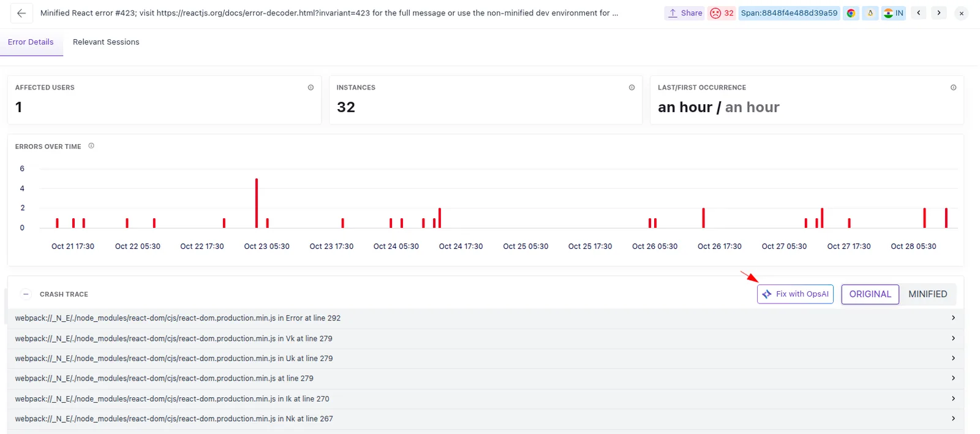
Task: Go to next error with right chevron
Action: pyautogui.click(x=939, y=13)
